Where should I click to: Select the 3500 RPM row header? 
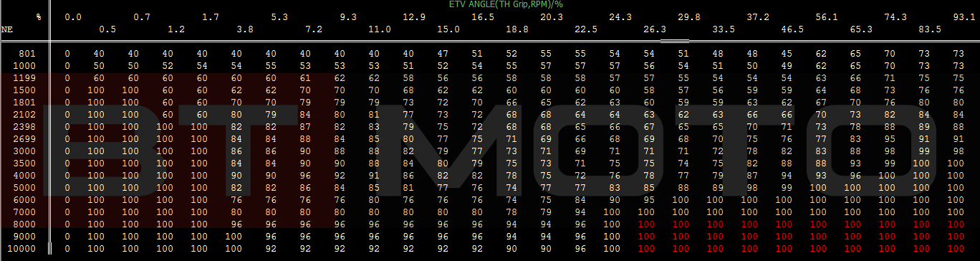pos(24,163)
